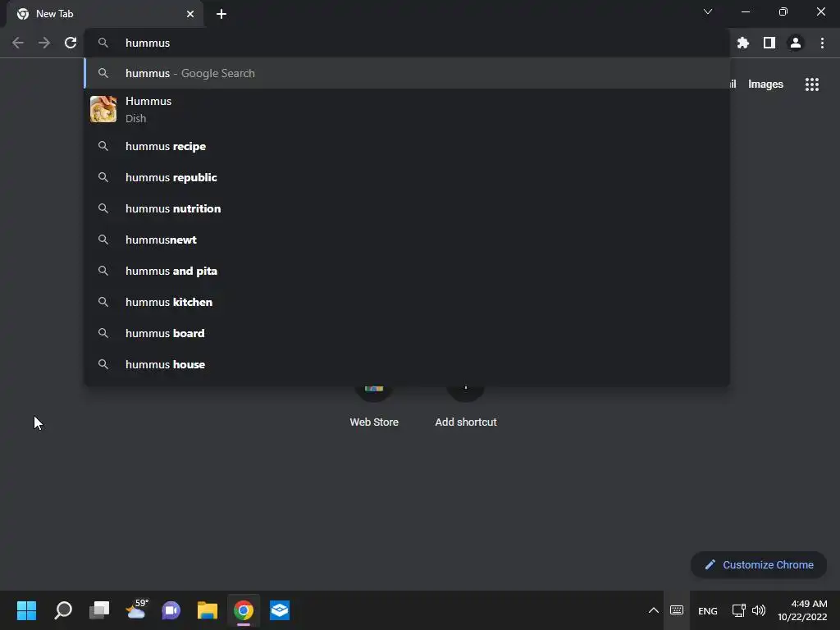Choose the Hummus Dish suggestion
Screen dimensions: 840x630
(407, 109)
